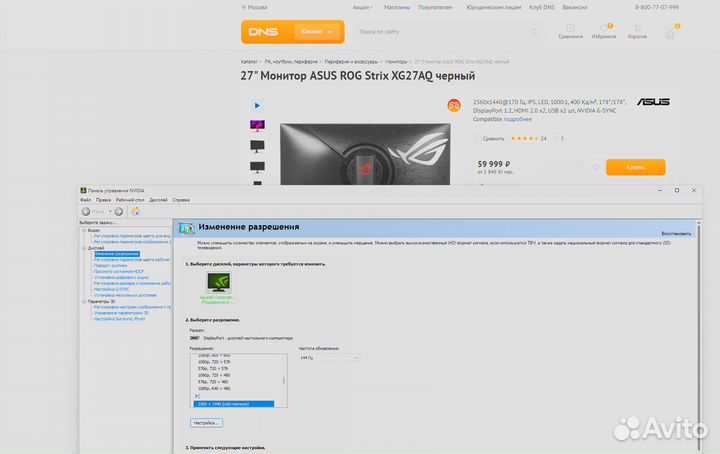Open the Избранное favorites icon

coord(603,32)
